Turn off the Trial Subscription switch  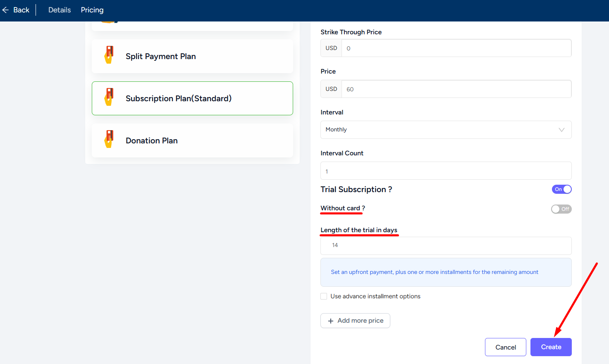pyautogui.click(x=561, y=189)
